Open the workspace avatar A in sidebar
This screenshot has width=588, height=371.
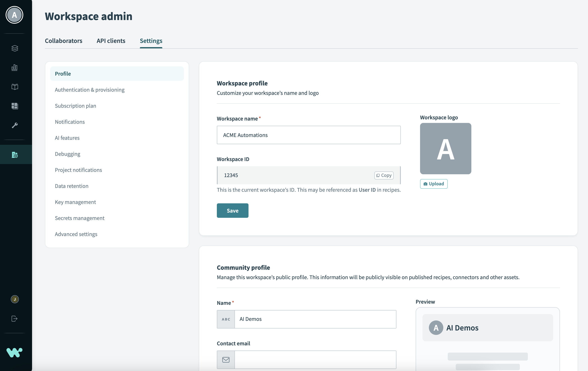tap(14, 15)
